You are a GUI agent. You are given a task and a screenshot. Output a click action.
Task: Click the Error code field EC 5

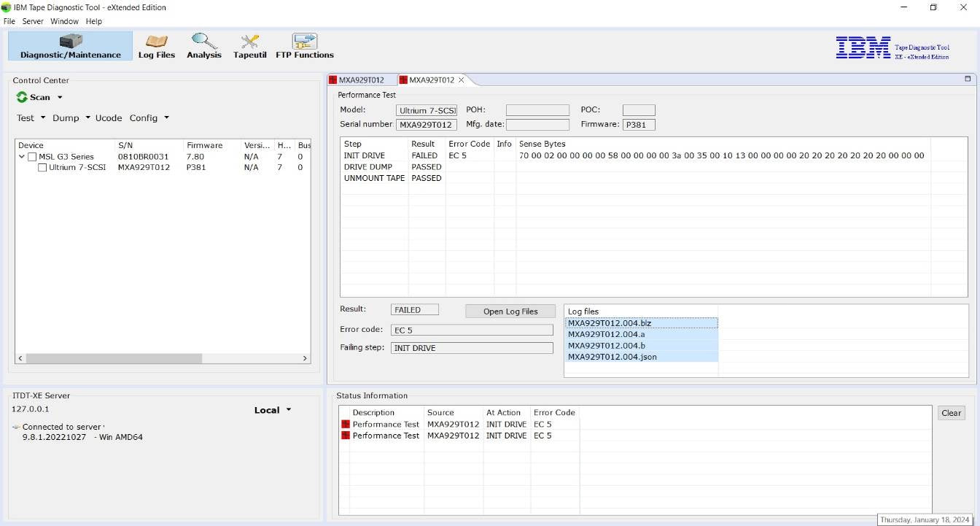point(472,330)
